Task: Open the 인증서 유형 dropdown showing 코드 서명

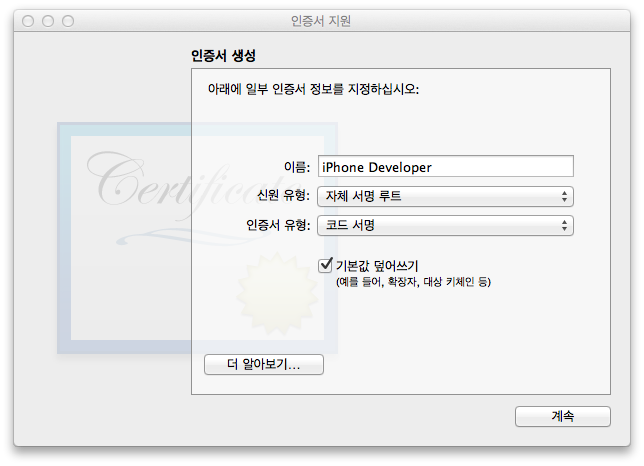Action: tap(446, 225)
